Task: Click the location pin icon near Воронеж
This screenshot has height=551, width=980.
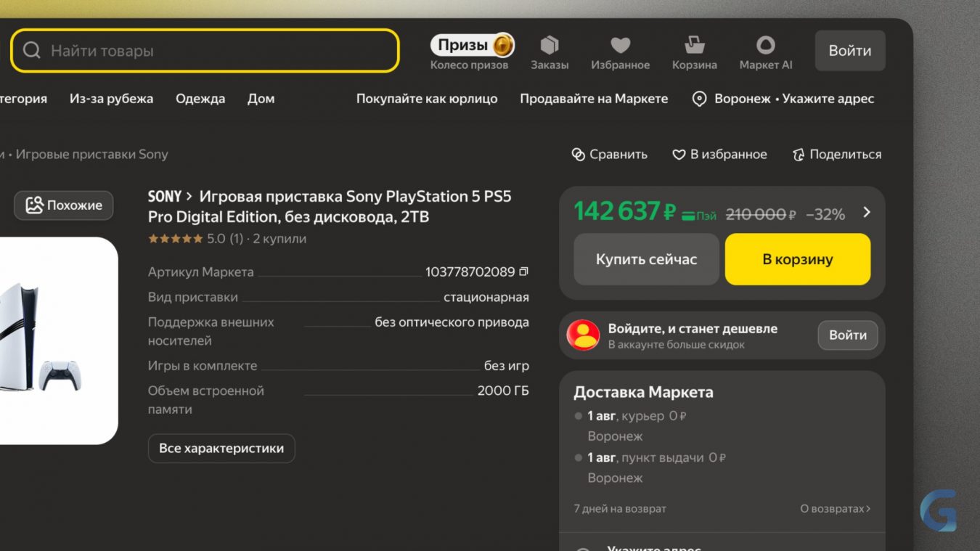Action: [x=699, y=99]
